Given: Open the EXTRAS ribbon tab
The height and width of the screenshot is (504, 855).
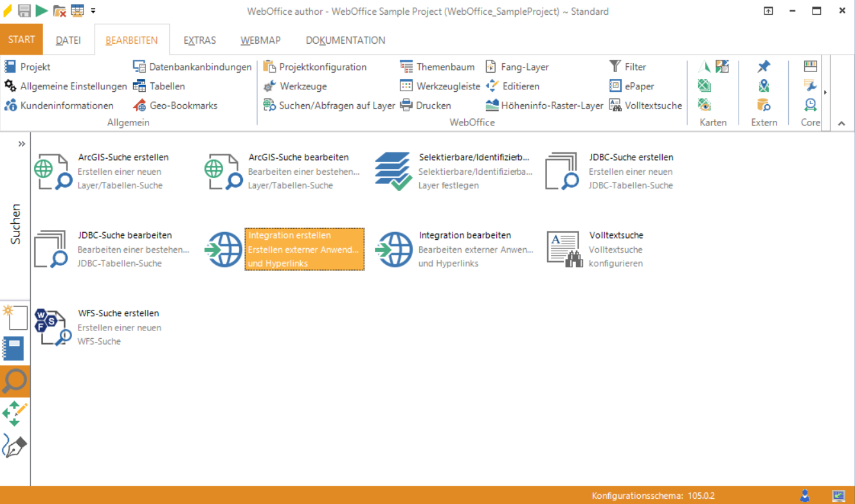Looking at the screenshot, I should 199,40.
